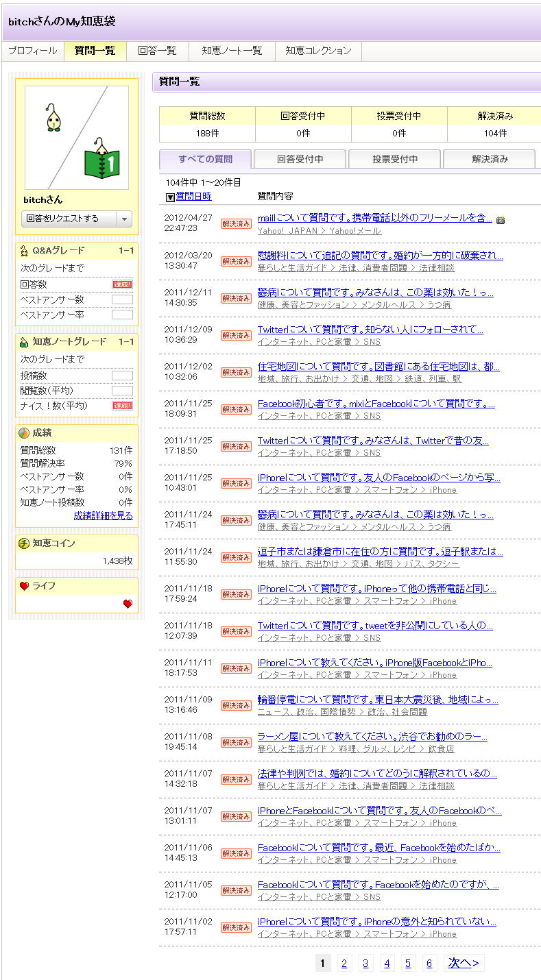Click the 達成 badge next to ナイス!数
Viewport: 541px width, 980px height.
tap(122, 406)
